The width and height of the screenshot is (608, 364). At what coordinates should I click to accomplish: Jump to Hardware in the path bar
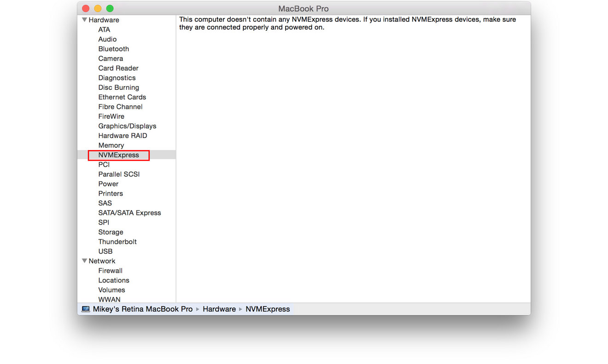pos(219,309)
